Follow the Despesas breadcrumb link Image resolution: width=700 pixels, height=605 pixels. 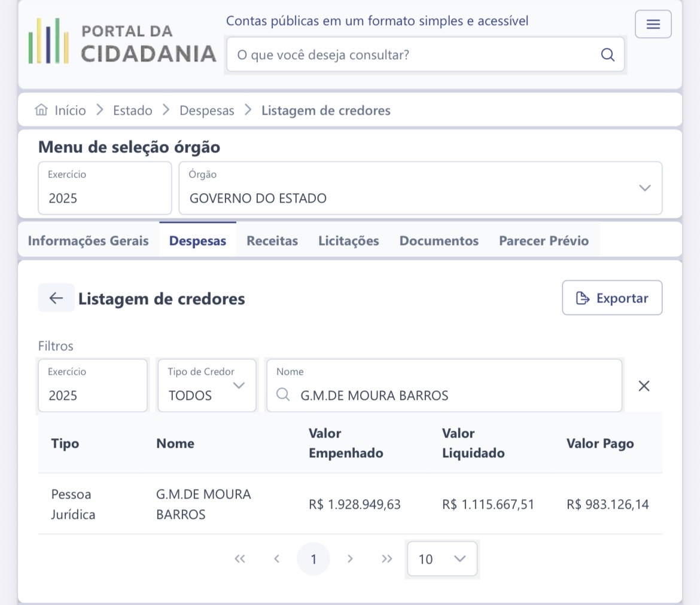click(206, 111)
